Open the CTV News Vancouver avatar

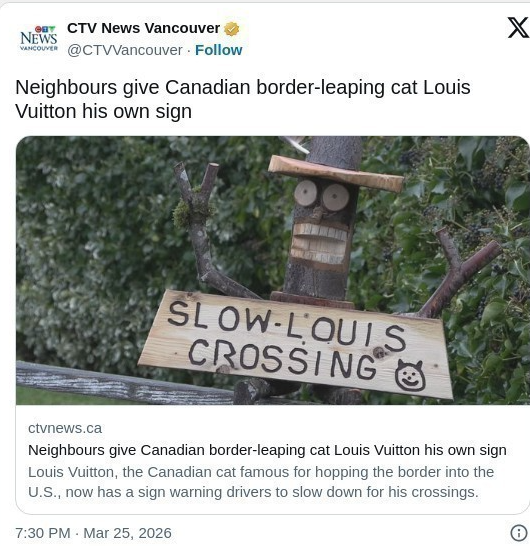click(x=38, y=39)
